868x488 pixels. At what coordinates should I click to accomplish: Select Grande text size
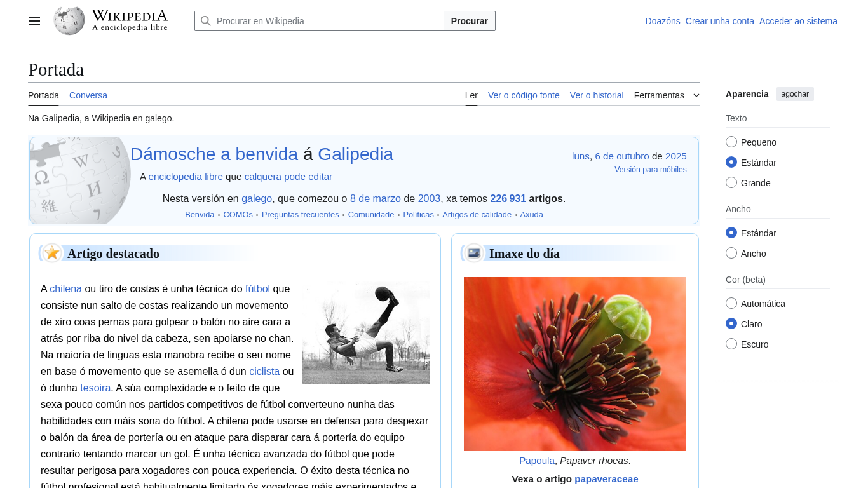[x=731, y=182]
